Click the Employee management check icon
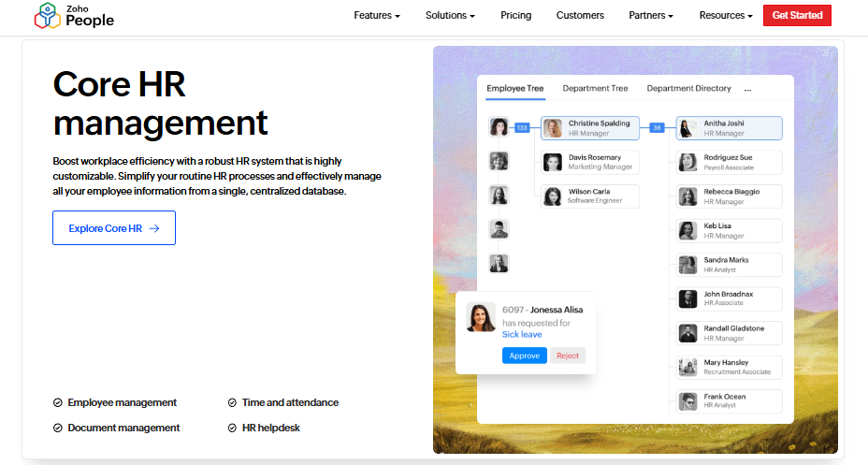Image resolution: width=868 pixels, height=465 pixels. [58, 402]
